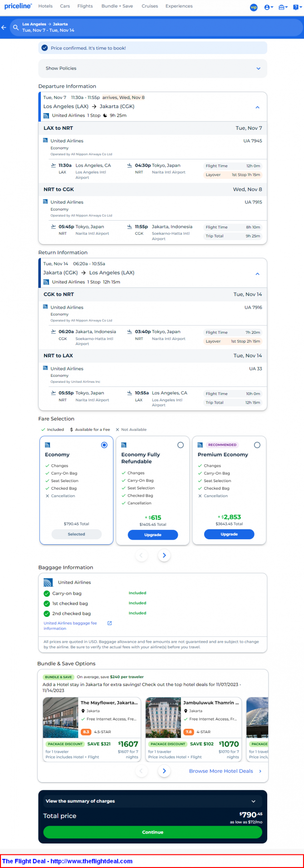Click the previous fare options left arrow
This screenshot has width=304, height=868.
[x=141, y=555]
